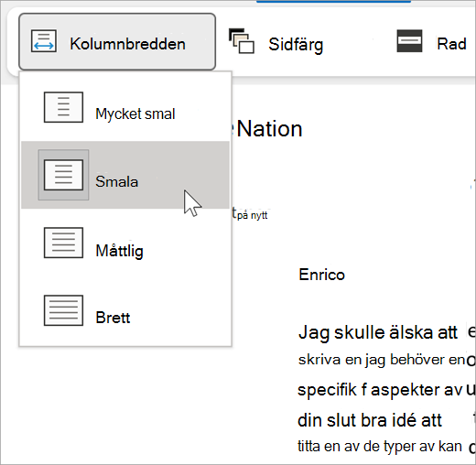Image resolution: width=476 pixels, height=465 pixels.
Task: Click the Sidfärg overlapping squares icon
Action: (x=241, y=40)
